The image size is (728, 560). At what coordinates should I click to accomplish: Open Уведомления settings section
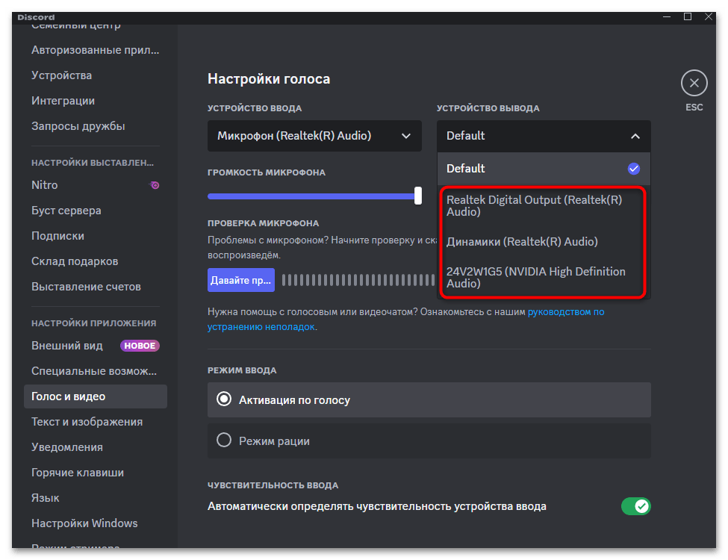pyautogui.click(x=95, y=447)
